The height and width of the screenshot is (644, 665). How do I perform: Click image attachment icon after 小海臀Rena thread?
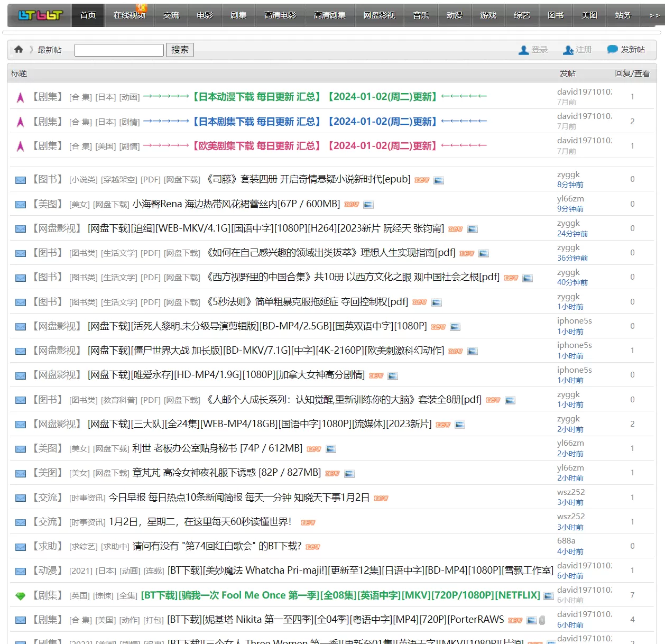tap(368, 205)
